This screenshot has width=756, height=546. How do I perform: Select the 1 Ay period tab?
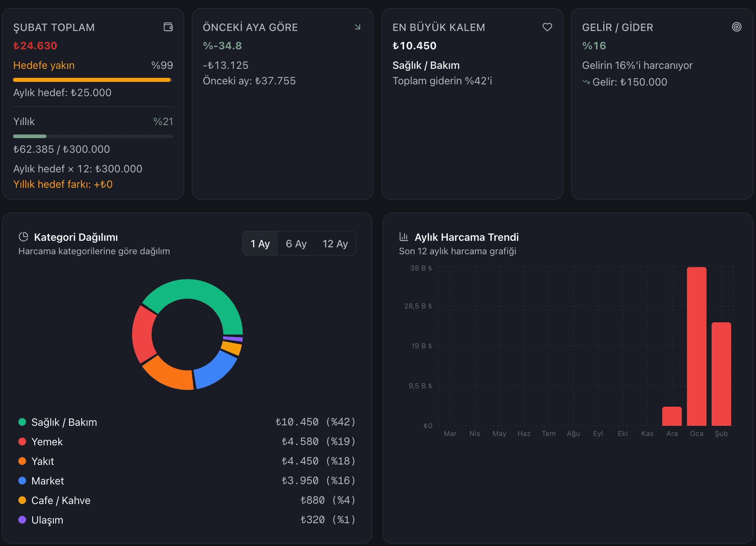[x=260, y=244]
